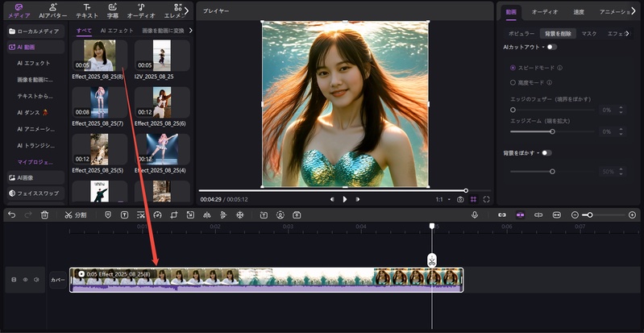Viewport: 644px width, 333px height.
Task: Open the 字幕 tab
Action: tap(113, 11)
